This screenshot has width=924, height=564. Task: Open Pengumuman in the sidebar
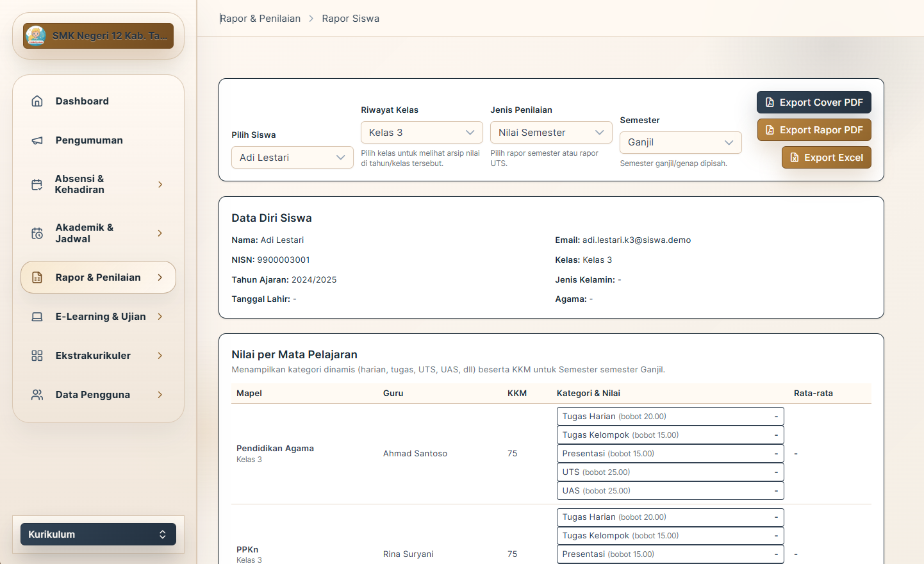[x=89, y=140]
